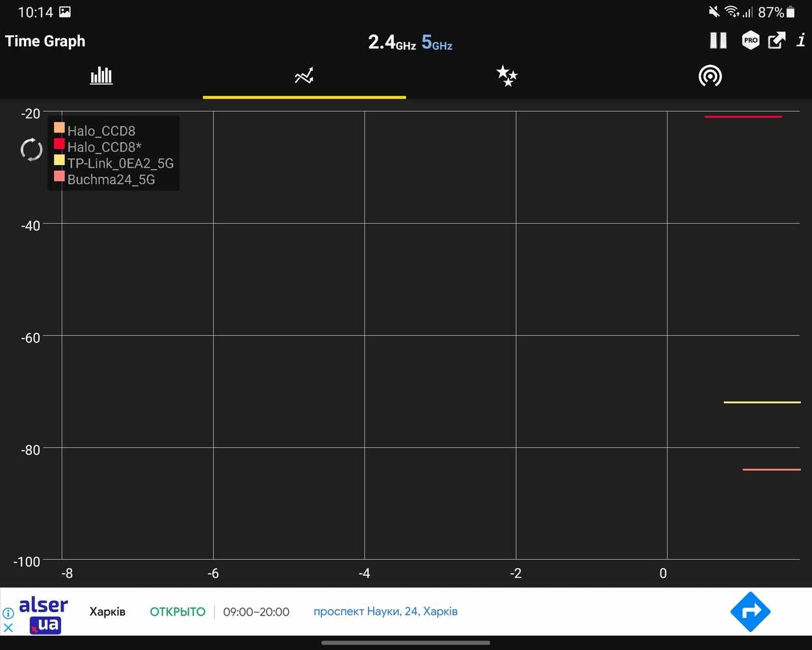Open the Channel Graph bar chart tab
Viewport: 812px width, 650px height.
101,76
